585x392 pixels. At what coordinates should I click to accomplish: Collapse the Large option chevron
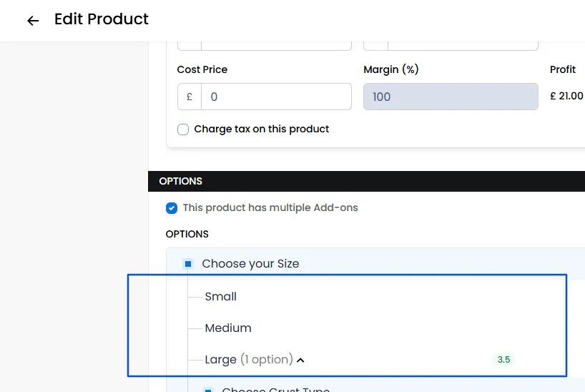point(300,361)
